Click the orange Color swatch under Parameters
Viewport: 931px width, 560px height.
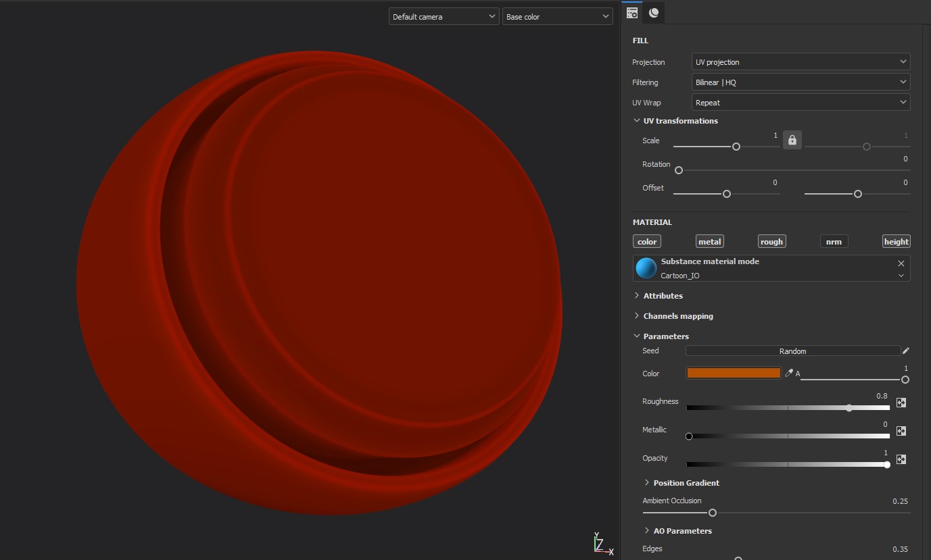(x=734, y=372)
